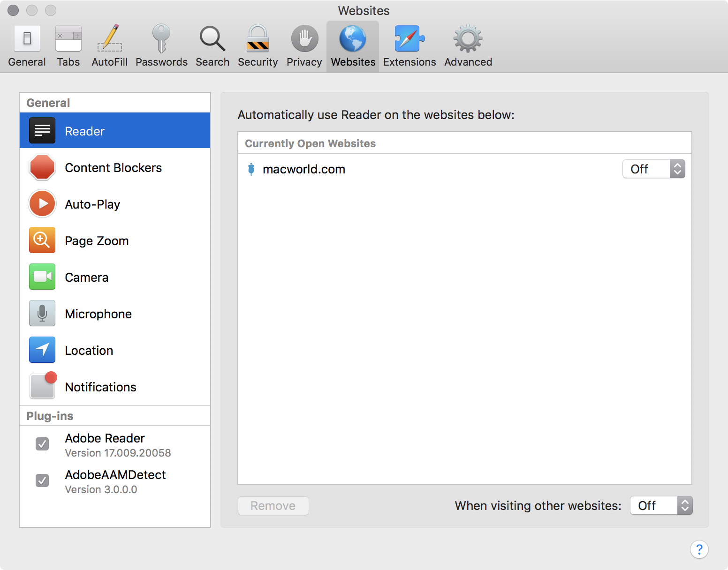Open the Tabs preferences icon
The image size is (728, 570).
coord(68,38)
